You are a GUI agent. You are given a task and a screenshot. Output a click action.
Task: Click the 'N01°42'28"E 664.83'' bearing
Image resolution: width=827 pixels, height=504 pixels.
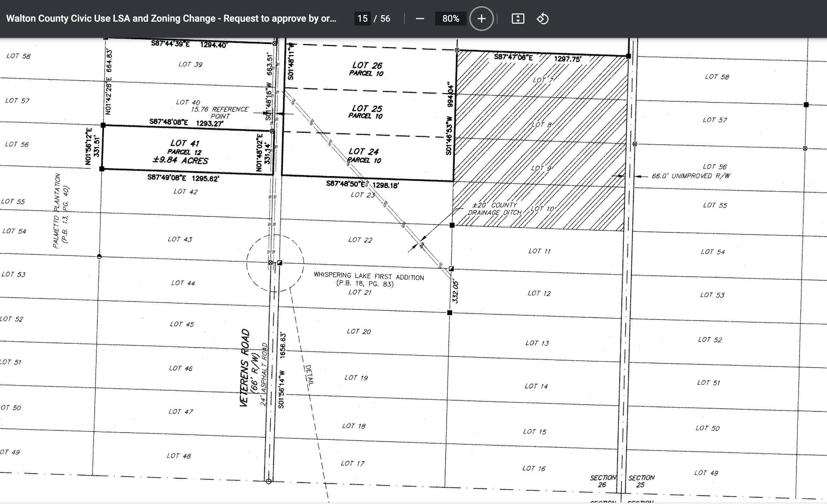click(109, 82)
